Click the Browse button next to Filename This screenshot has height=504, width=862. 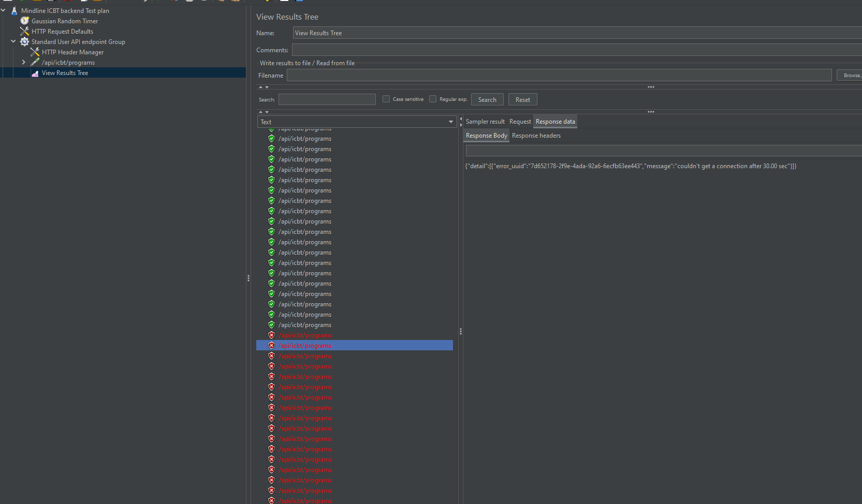point(850,76)
